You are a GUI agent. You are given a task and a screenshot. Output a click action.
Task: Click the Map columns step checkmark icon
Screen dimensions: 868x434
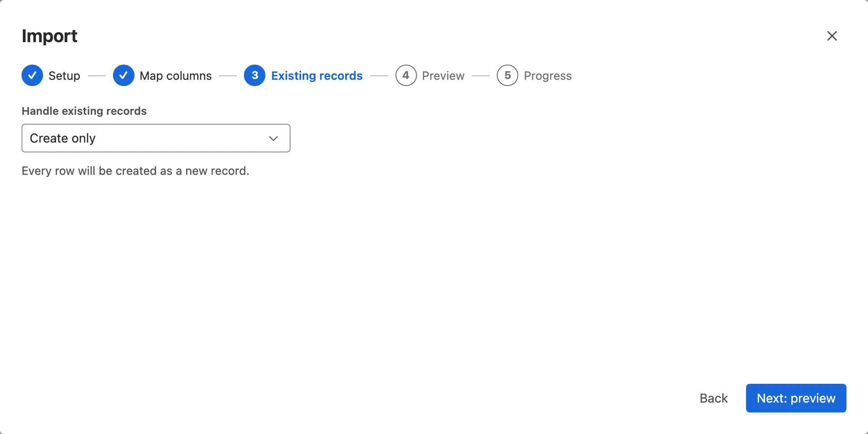(x=124, y=75)
